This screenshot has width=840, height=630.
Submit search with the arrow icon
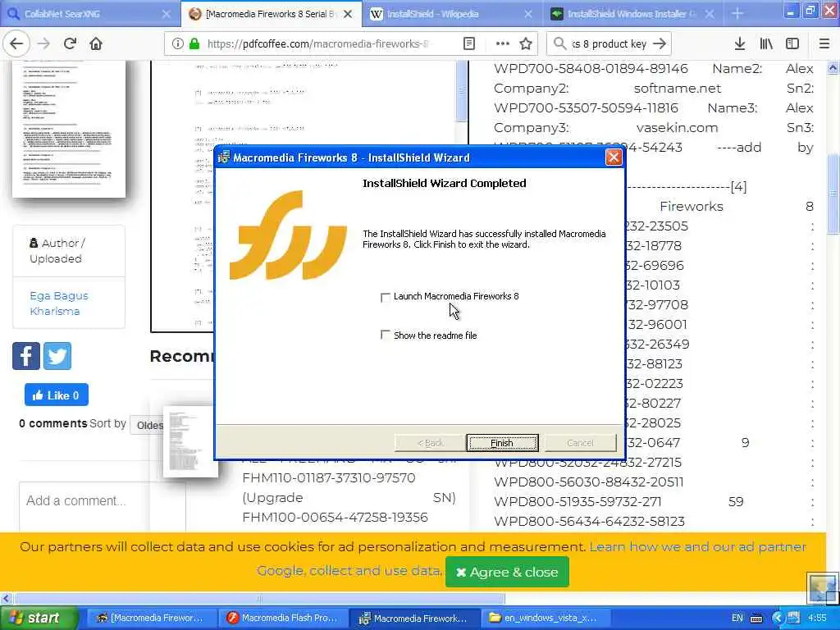coord(660,44)
